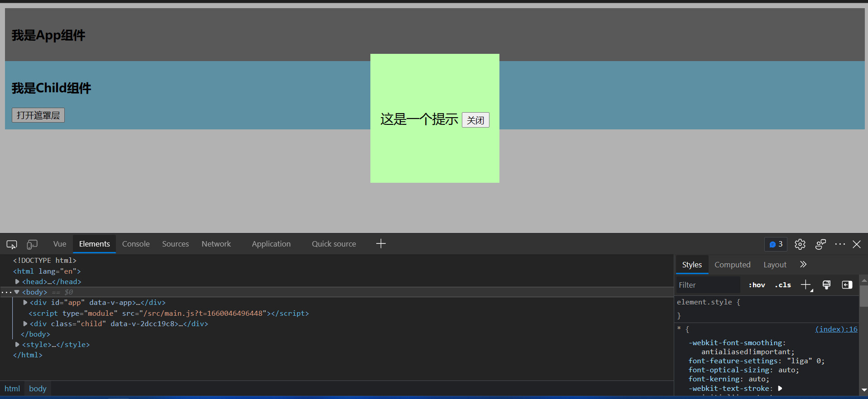
Task: Click the 这是一个提示 dialog text
Action: 419,119
